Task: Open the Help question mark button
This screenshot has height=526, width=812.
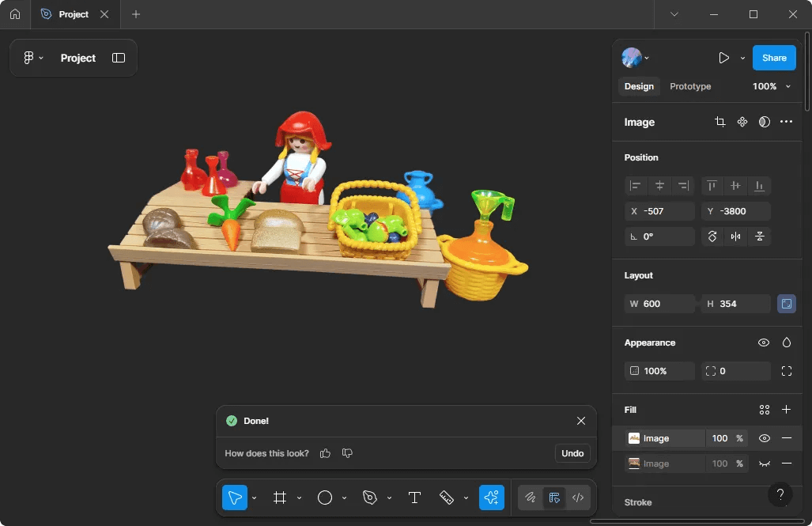Action: click(x=780, y=495)
